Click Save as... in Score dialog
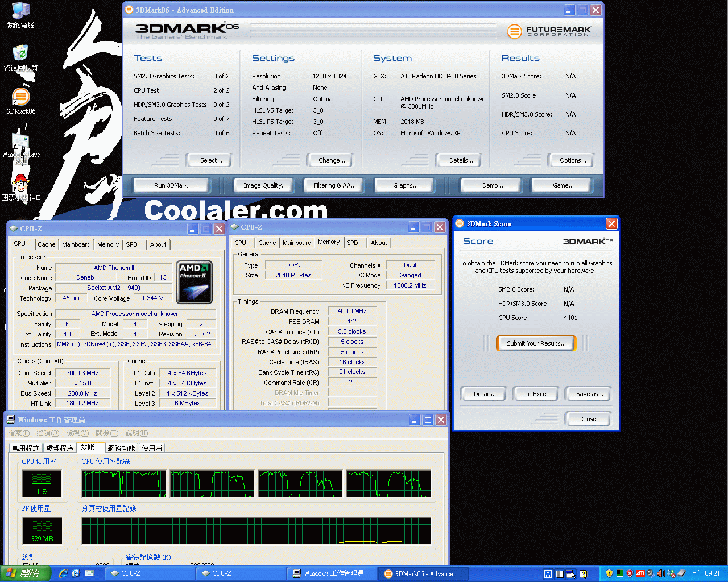Screen dimensions: 728x582 coord(590,394)
